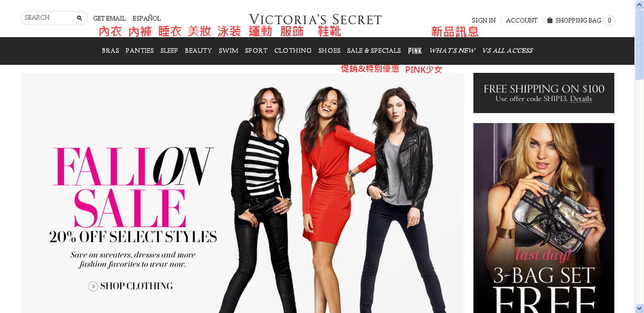This screenshot has width=644, height=313.
Task: Open the Account link
Action: [521, 20]
